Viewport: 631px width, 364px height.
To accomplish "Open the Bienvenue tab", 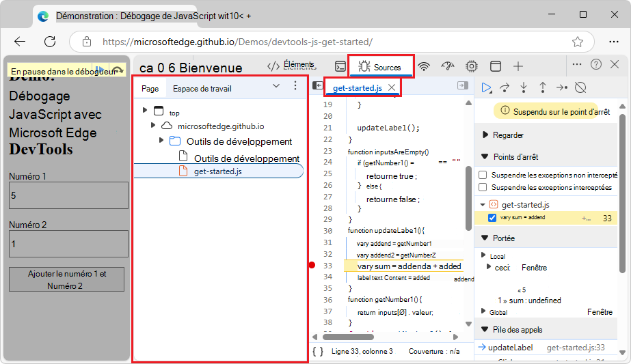I will click(x=211, y=68).
